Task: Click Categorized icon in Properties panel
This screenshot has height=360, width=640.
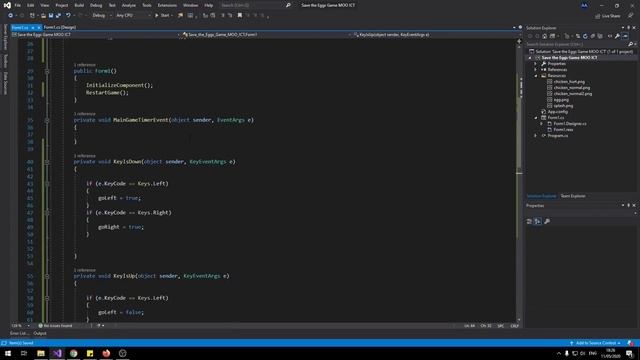Action: coord(529,221)
